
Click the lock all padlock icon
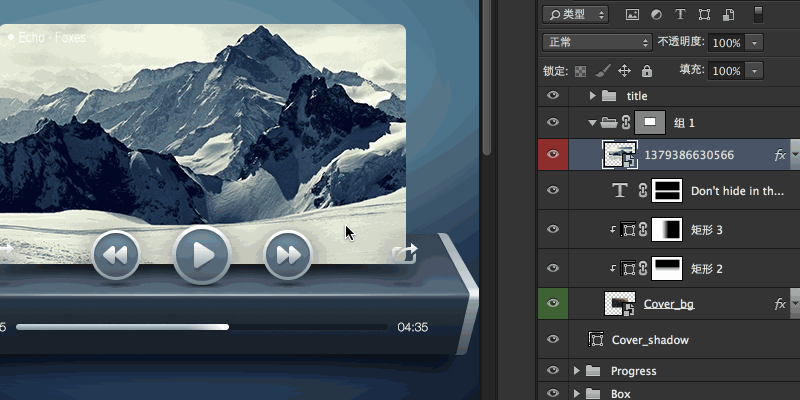pyautogui.click(x=647, y=71)
